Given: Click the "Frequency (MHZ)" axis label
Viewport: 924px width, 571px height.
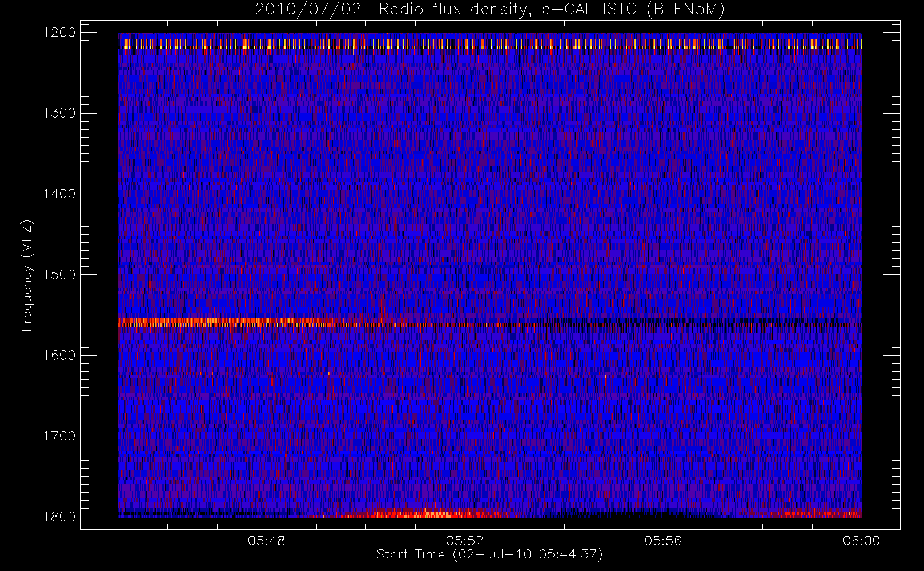Looking at the screenshot, I should point(27,275).
